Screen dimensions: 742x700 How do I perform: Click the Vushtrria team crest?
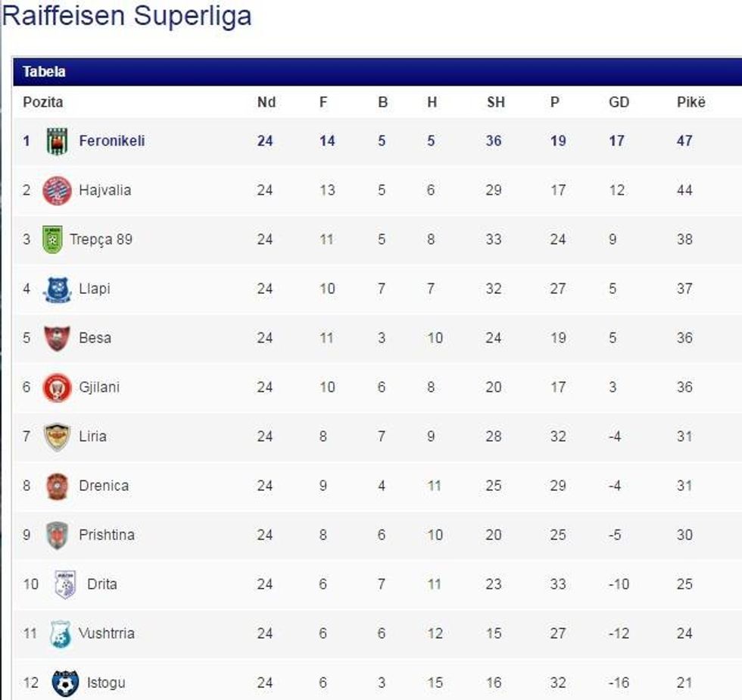tap(61, 633)
